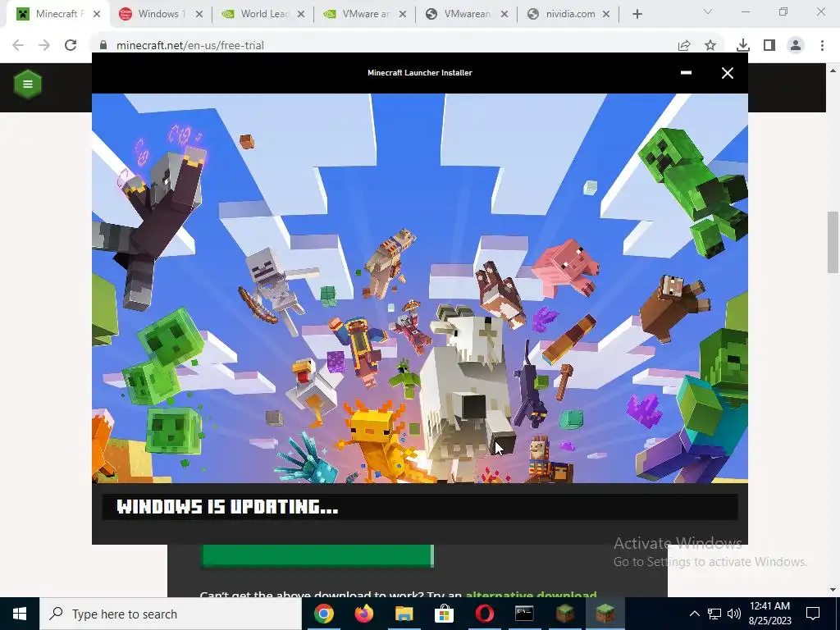The image size is (840, 630).
Task: Launch Firefox from the taskbar
Action: point(363,614)
